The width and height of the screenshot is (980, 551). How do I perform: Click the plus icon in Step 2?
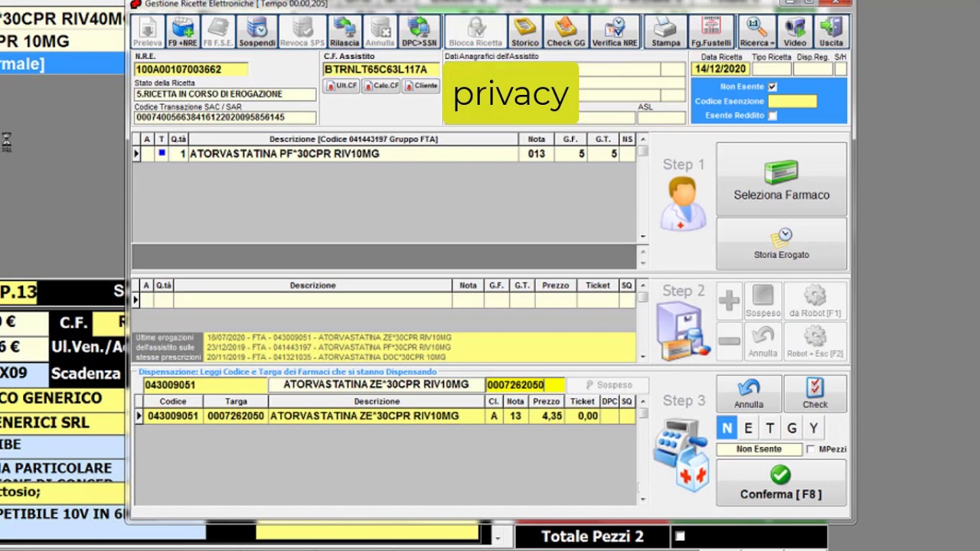[729, 301]
